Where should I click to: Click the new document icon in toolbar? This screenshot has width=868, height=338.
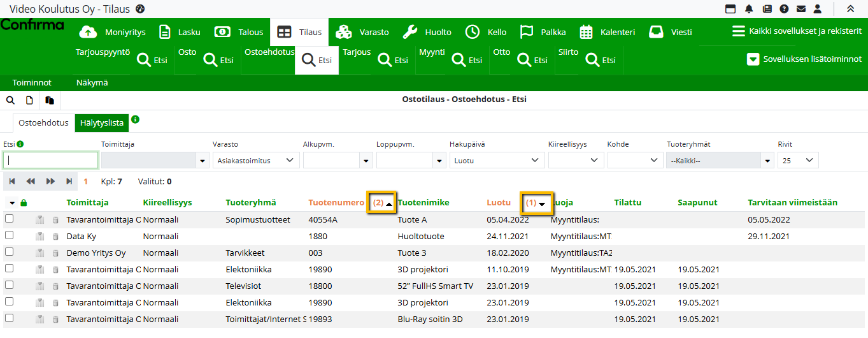coord(29,100)
